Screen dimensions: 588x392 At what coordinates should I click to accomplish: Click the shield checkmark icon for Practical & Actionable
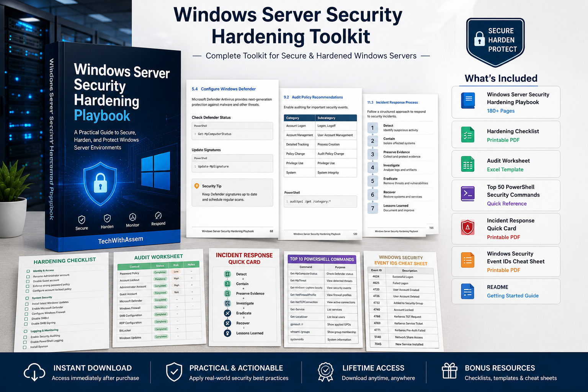pos(174,372)
